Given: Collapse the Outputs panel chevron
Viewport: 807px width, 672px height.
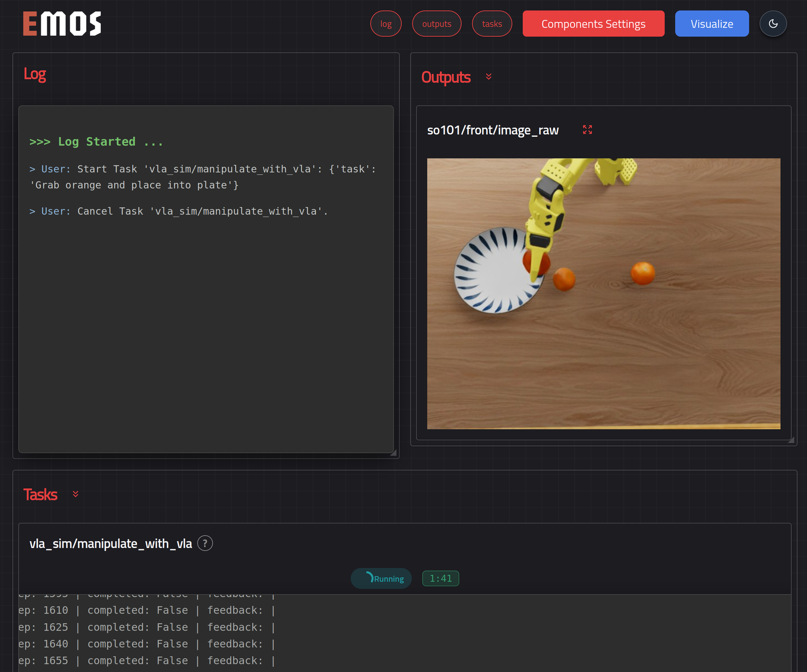Looking at the screenshot, I should coord(489,77).
